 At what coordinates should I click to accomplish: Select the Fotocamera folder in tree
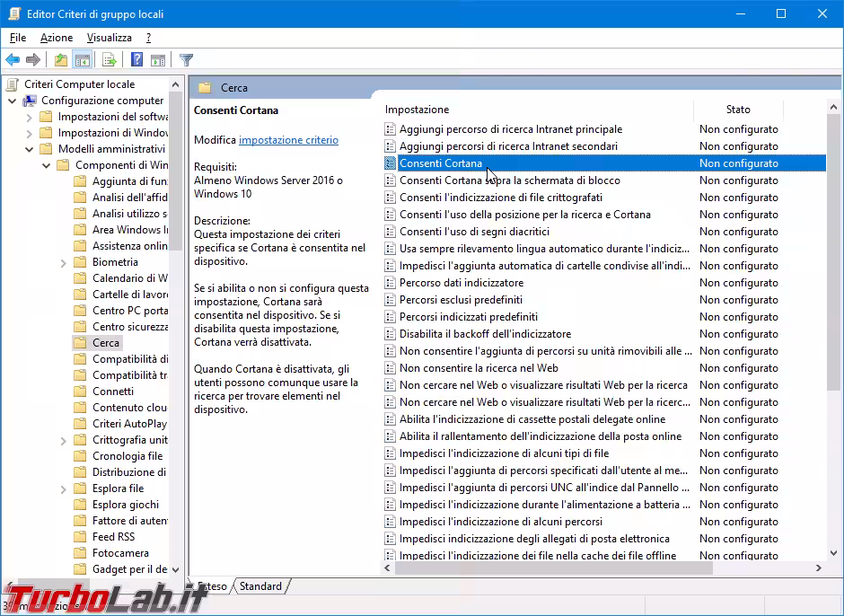click(x=120, y=553)
